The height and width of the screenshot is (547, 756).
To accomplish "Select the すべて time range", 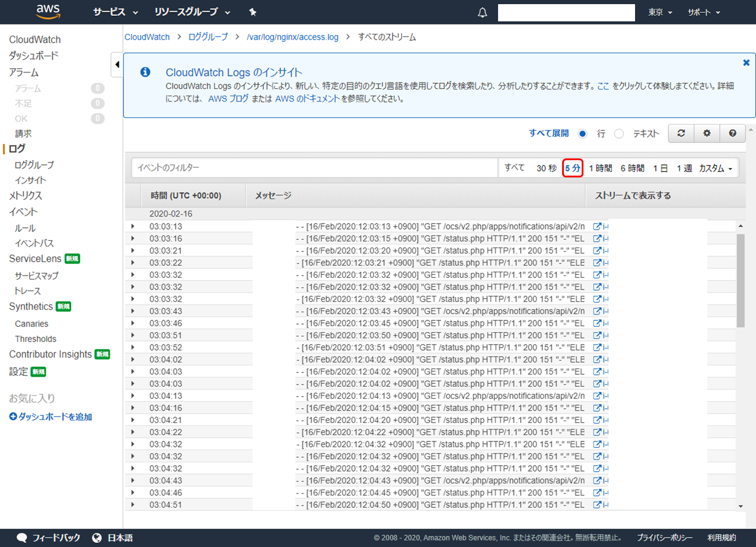I will (x=515, y=168).
